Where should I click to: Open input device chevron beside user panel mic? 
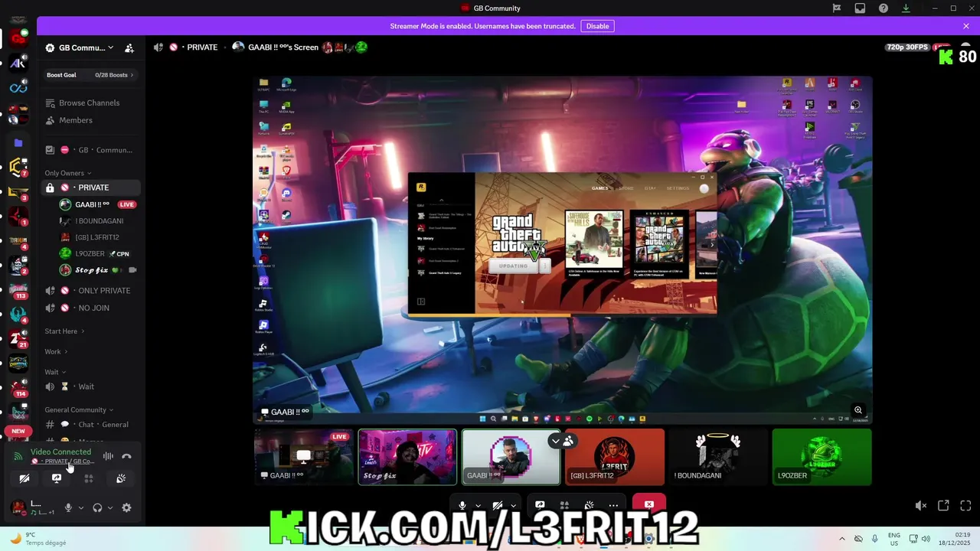pos(80,507)
